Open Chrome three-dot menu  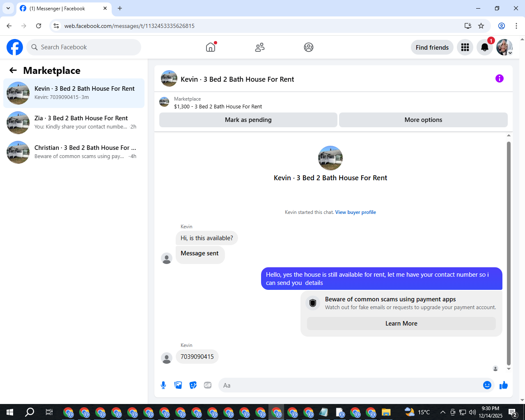click(x=516, y=26)
